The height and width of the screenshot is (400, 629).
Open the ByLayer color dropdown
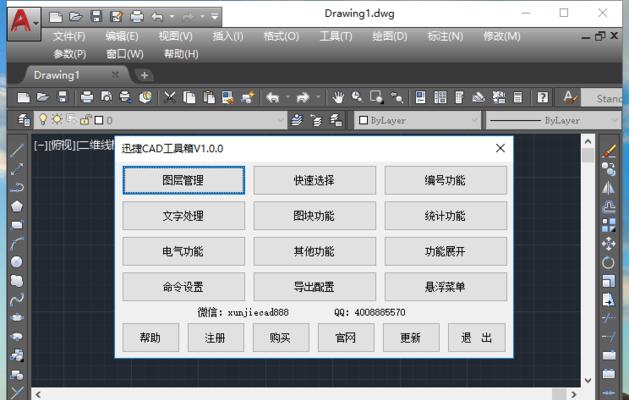click(x=475, y=120)
